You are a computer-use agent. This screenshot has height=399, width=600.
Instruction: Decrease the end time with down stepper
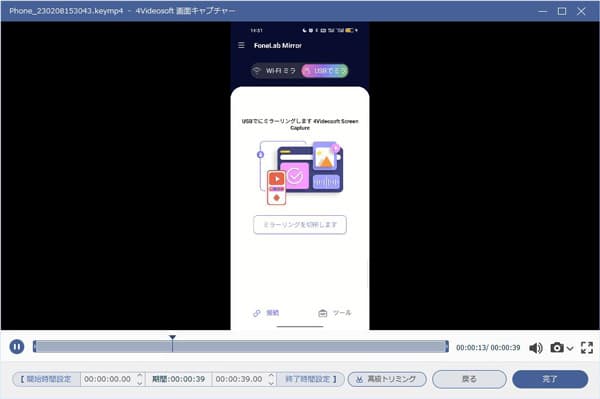(271, 383)
